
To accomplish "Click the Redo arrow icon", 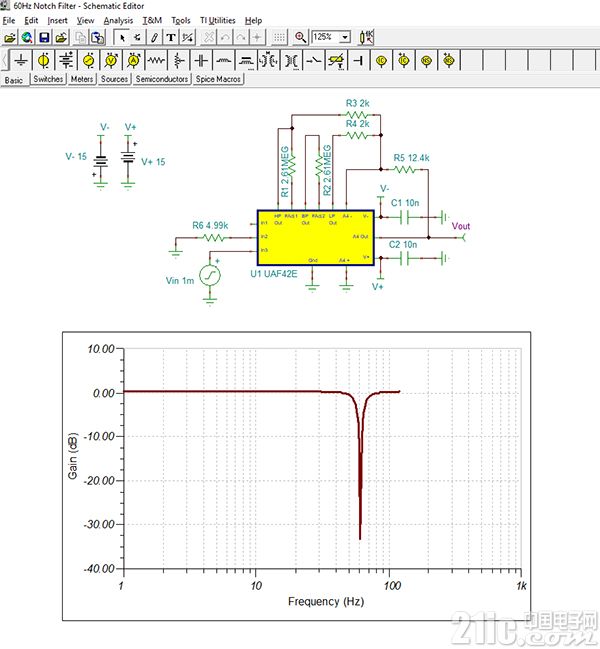I will [241, 38].
